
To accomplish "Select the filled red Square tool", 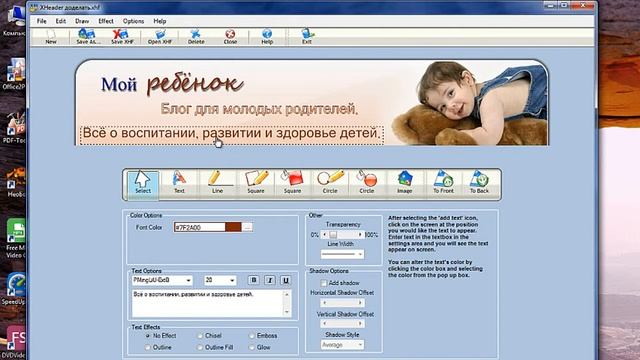I will [292, 183].
